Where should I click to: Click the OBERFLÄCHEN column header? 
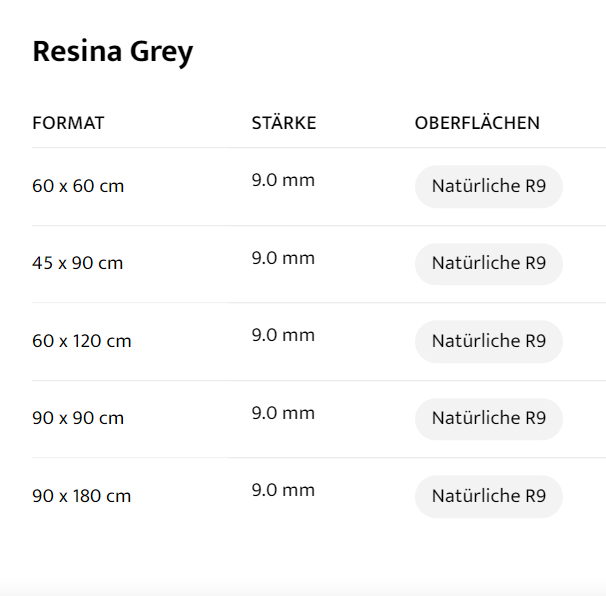[x=477, y=123]
